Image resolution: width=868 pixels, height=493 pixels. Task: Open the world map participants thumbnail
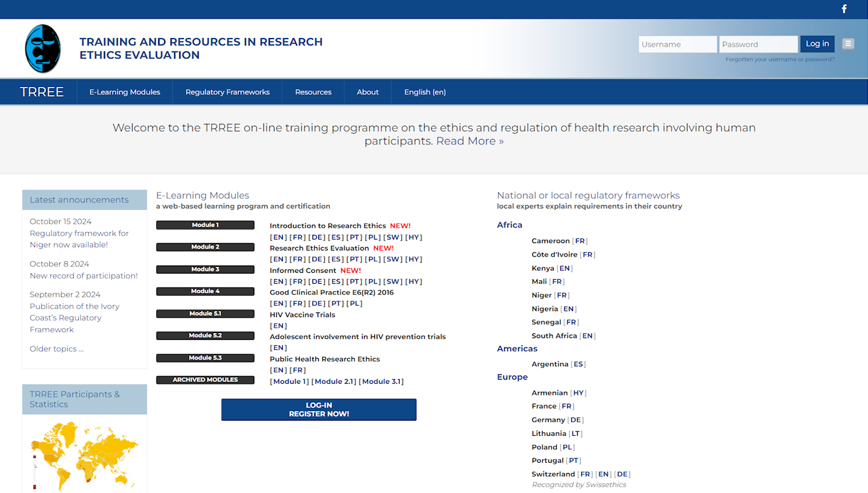[84, 456]
